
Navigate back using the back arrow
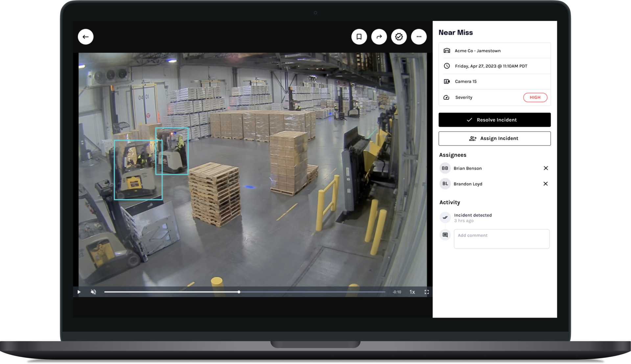[x=85, y=36]
